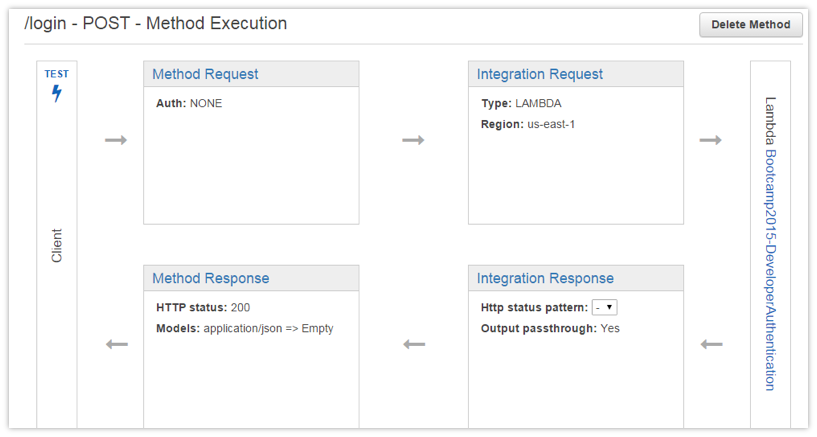The width and height of the screenshot is (817, 437).
Task: Click arrow from Integration Response to Method Response
Action: click(x=414, y=344)
